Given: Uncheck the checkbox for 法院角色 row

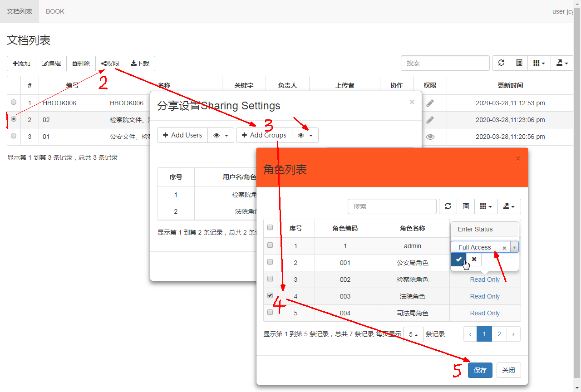Looking at the screenshot, I should pos(270,295).
